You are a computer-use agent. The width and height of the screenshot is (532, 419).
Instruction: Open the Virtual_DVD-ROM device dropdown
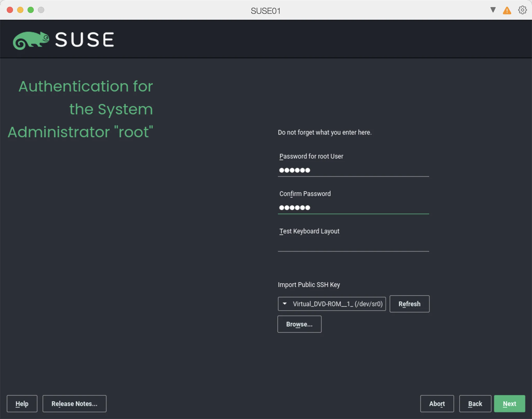pyautogui.click(x=332, y=304)
